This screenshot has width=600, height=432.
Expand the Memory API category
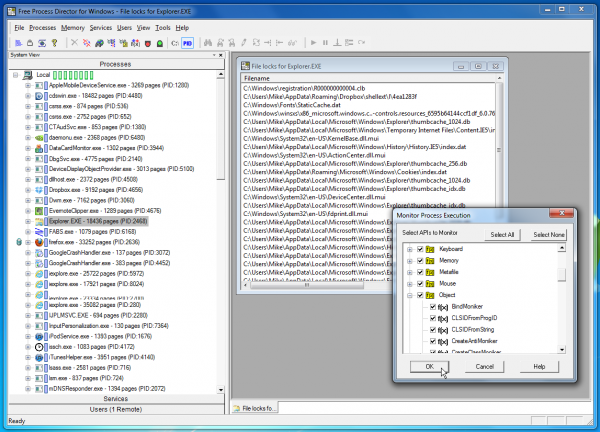408,259
